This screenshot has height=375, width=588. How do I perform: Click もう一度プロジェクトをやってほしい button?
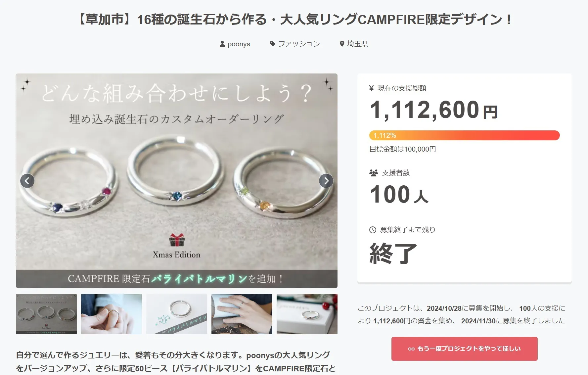pyautogui.click(x=464, y=349)
